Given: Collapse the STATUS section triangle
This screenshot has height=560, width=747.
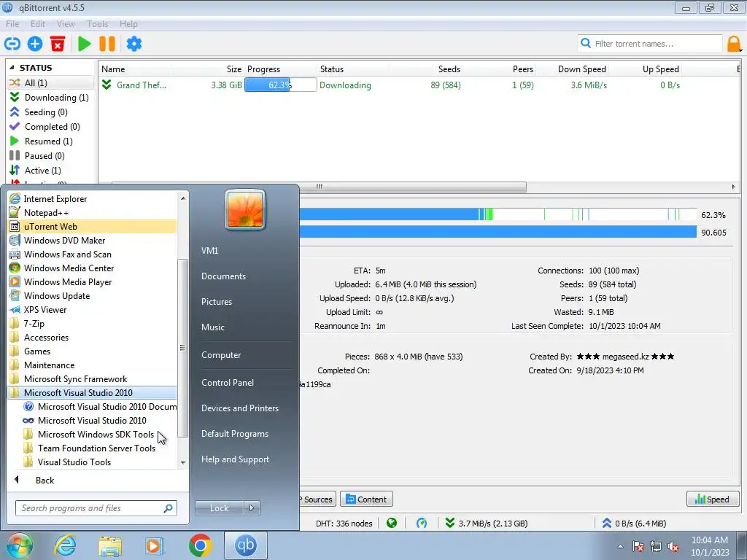Looking at the screenshot, I should click(12, 68).
